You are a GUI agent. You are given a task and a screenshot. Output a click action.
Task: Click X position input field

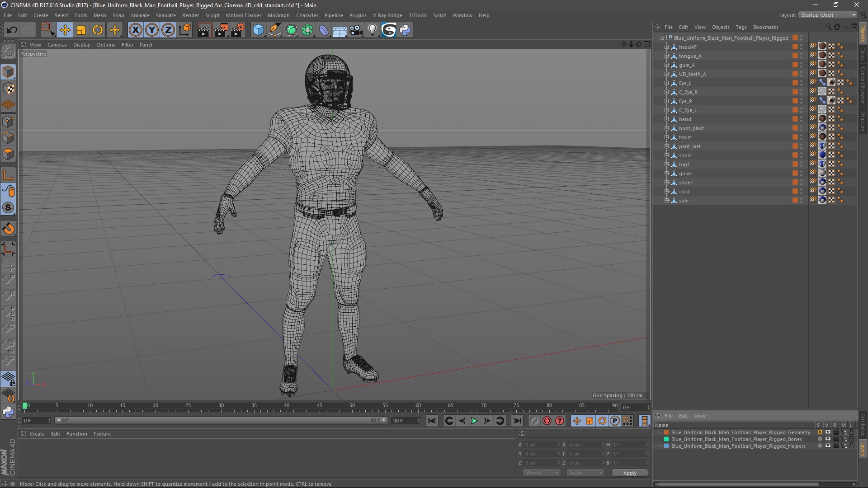tap(542, 445)
